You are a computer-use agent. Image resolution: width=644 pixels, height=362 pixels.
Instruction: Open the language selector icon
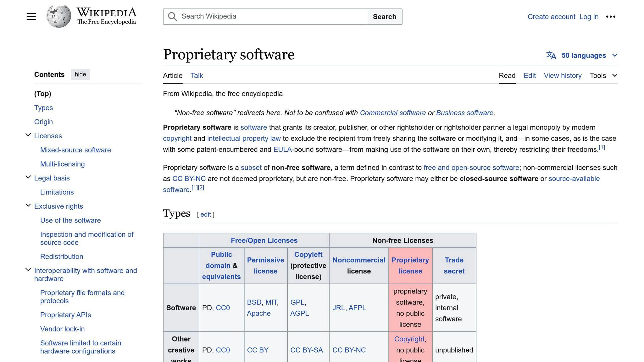551,55
